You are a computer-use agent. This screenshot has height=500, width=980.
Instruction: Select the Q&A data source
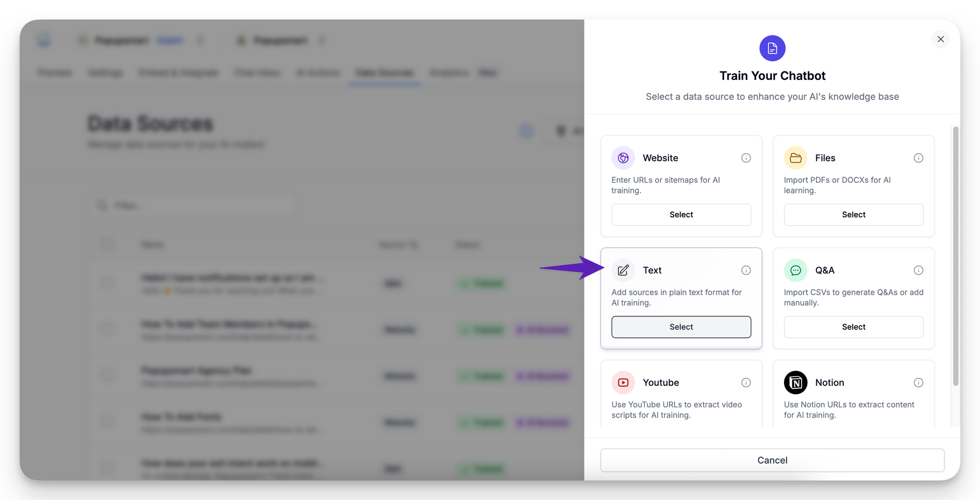[x=854, y=327]
